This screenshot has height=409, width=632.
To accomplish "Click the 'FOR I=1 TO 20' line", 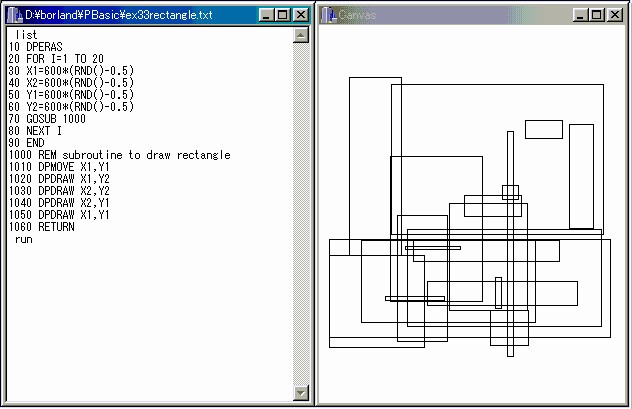I will point(58,59).
